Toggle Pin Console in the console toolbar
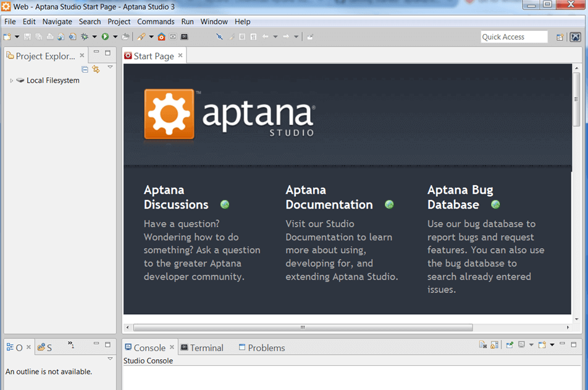 click(x=510, y=345)
